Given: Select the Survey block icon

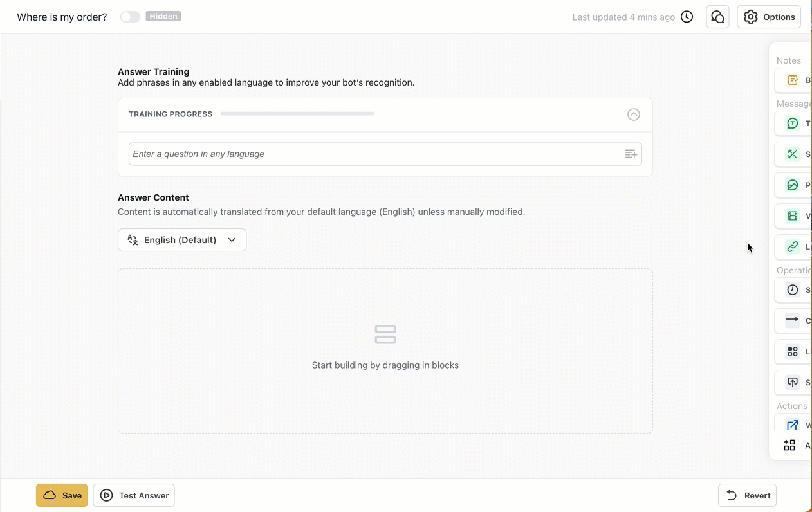Looking at the screenshot, I should pos(791,382).
